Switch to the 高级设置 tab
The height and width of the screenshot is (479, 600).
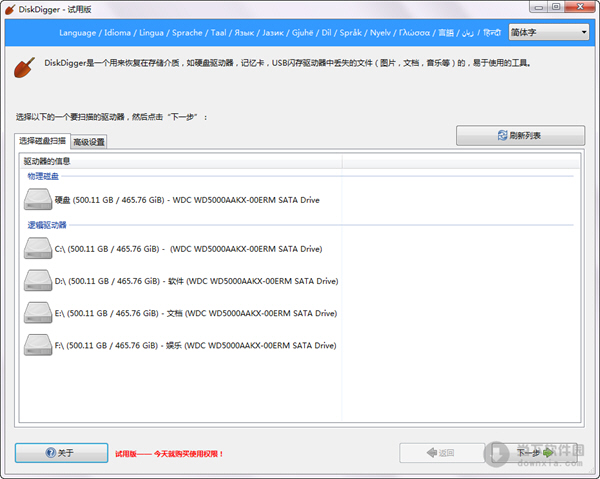click(89, 142)
